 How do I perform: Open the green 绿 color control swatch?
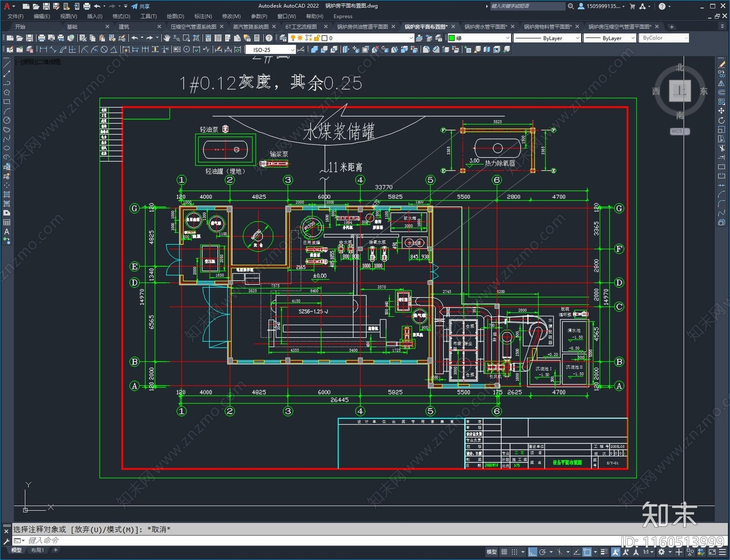pos(479,38)
